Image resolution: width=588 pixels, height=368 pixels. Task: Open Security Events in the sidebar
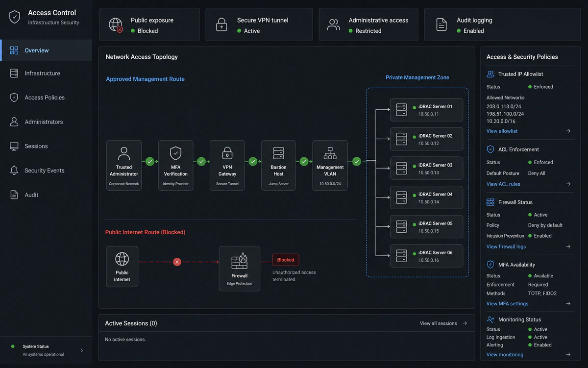coord(46,171)
